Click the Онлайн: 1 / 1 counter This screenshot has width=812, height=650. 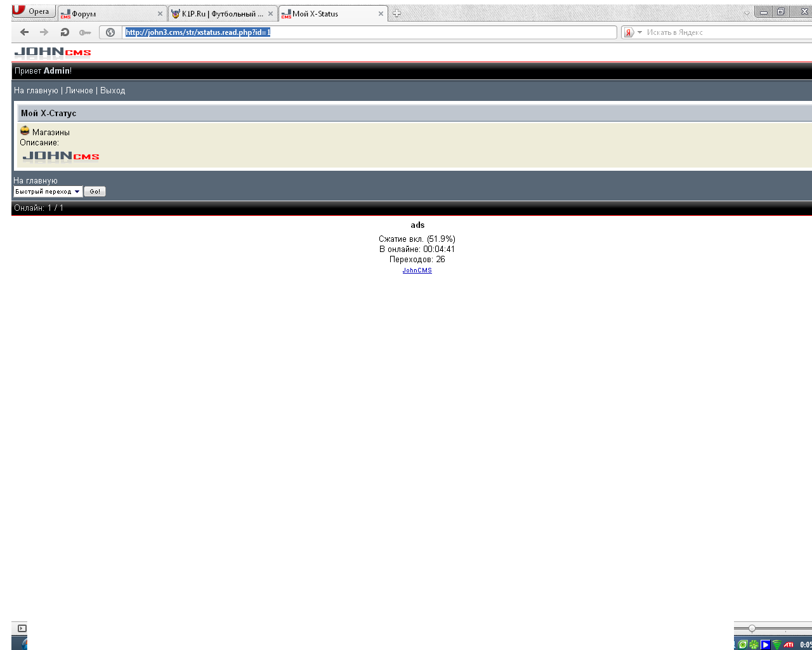(39, 208)
